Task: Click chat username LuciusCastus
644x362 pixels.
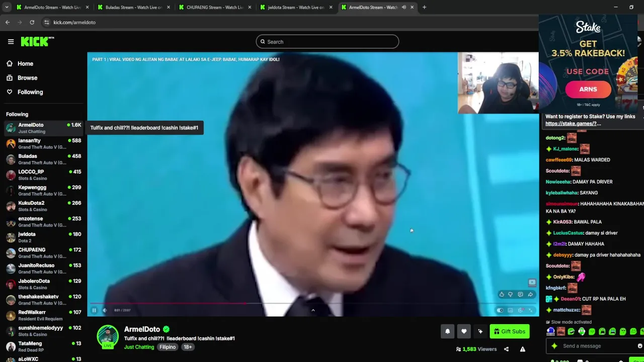Action: (568, 233)
